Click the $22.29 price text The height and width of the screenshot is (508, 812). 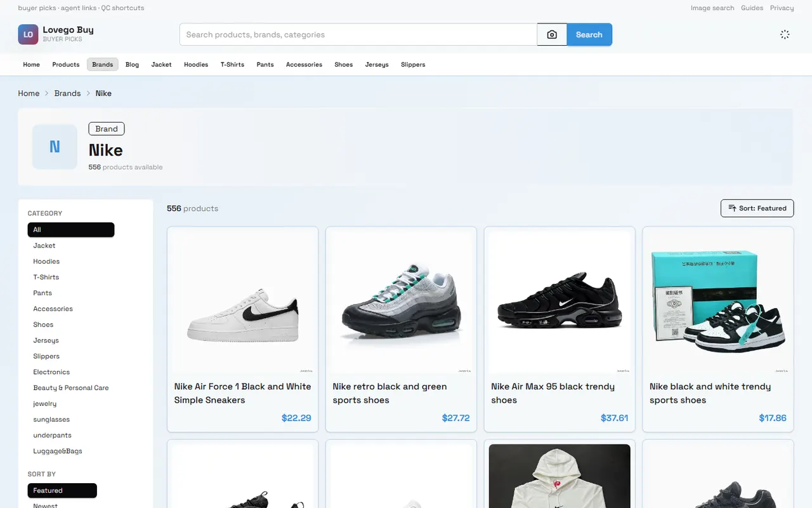tap(296, 418)
